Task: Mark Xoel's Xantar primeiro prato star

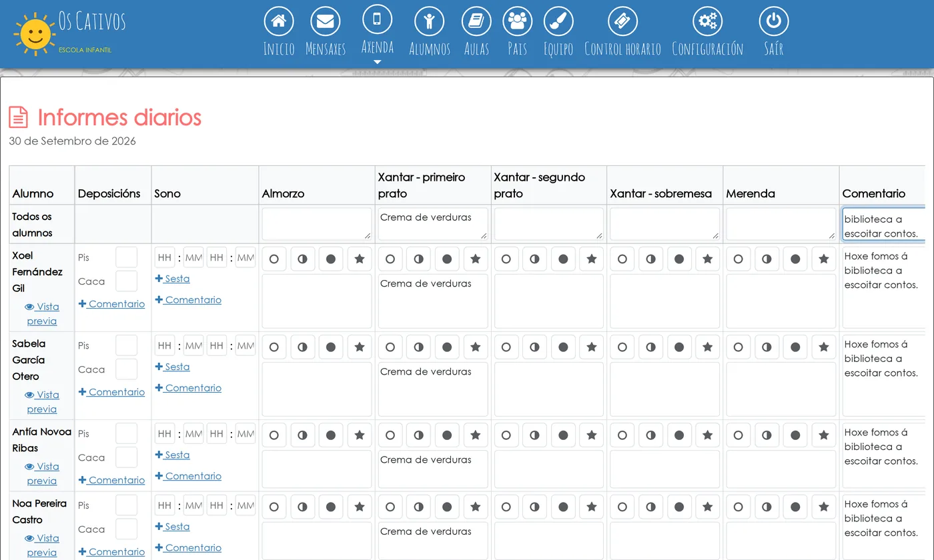Action: (x=476, y=259)
